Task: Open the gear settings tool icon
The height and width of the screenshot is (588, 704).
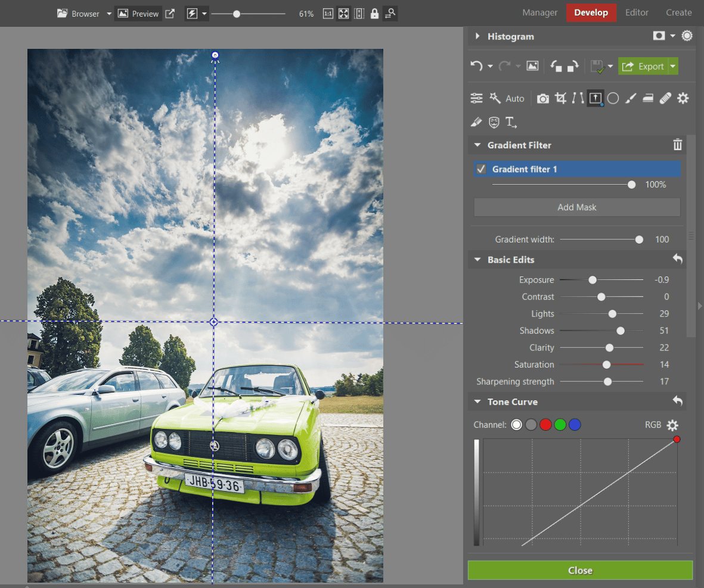Action: [683, 98]
